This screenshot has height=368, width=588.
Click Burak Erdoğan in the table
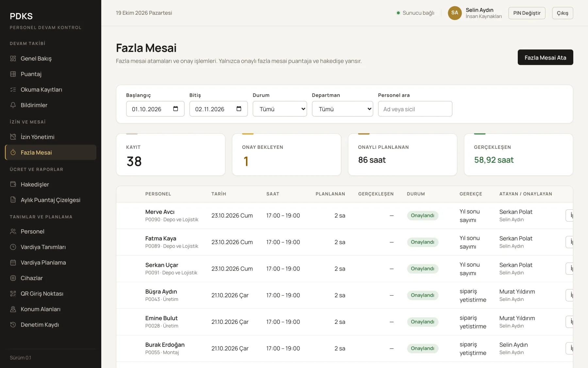(165, 345)
